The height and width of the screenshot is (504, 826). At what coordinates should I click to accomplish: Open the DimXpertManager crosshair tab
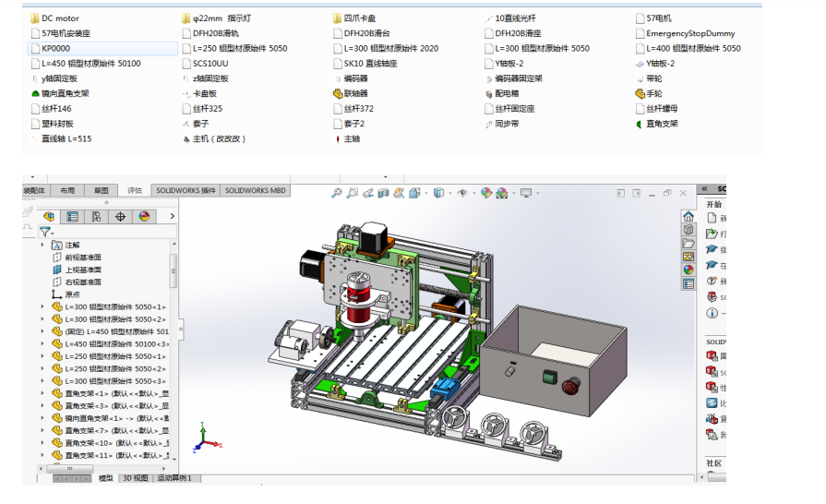pyautogui.click(x=120, y=217)
